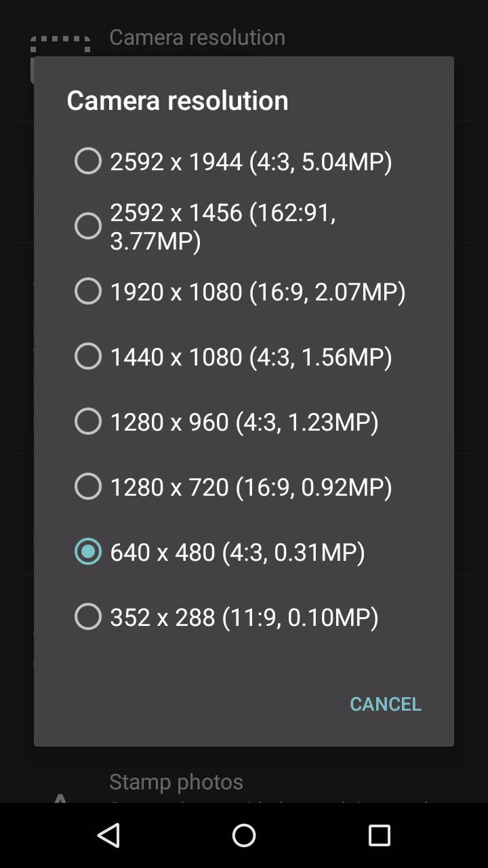Tap the currently selected 640 x 480 radio
This screenshot has width=488, height=868.
tap(88, 551)
